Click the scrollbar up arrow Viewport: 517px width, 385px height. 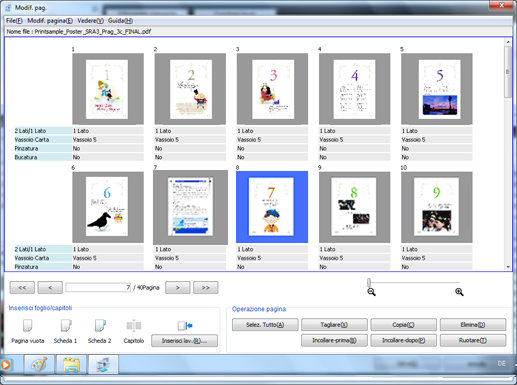pyautogui.click(x=508, y=42)
